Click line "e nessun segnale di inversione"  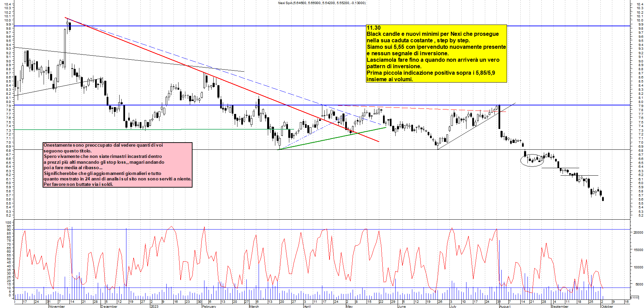(408, 54)
